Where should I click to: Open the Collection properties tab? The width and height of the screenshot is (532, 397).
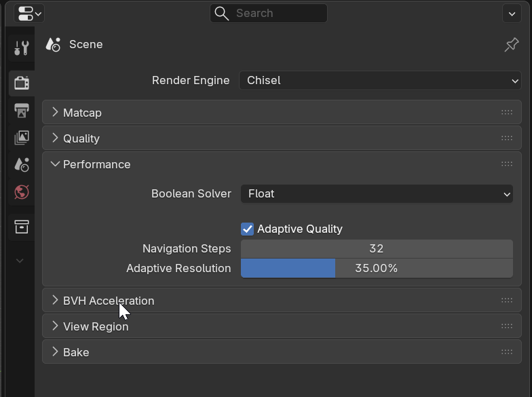pos(21,227)
